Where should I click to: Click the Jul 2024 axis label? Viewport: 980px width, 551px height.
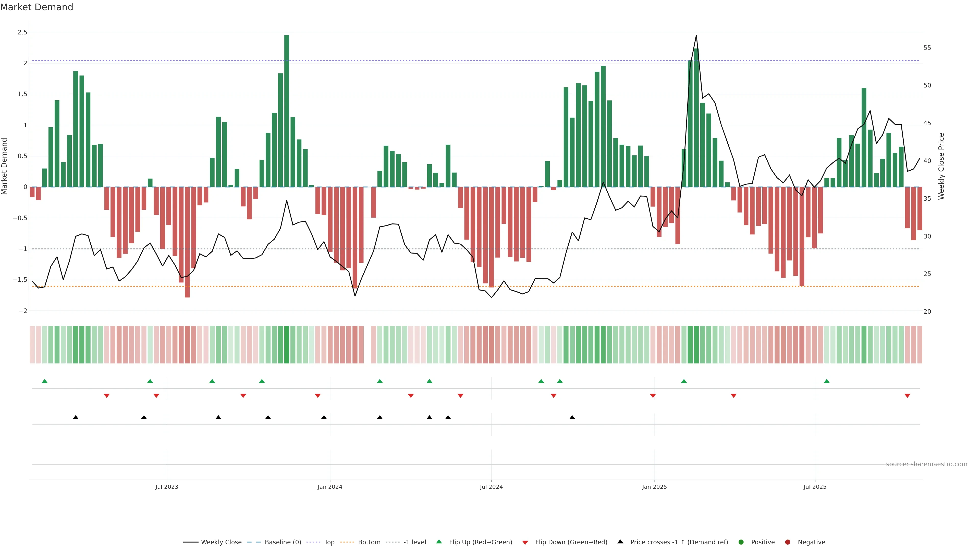pyautogui.click(x=491, y=487)
